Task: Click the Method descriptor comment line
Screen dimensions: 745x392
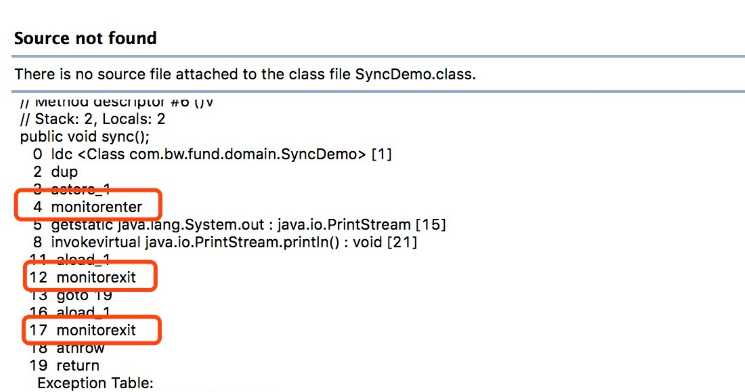Action: pos(117,101)
